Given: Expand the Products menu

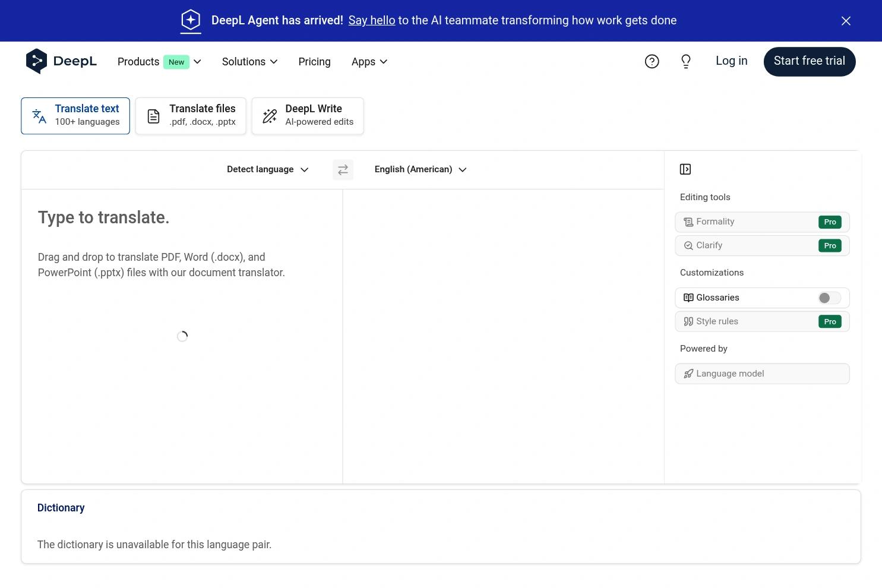Looking at the screenshot, I should point(159,62).
